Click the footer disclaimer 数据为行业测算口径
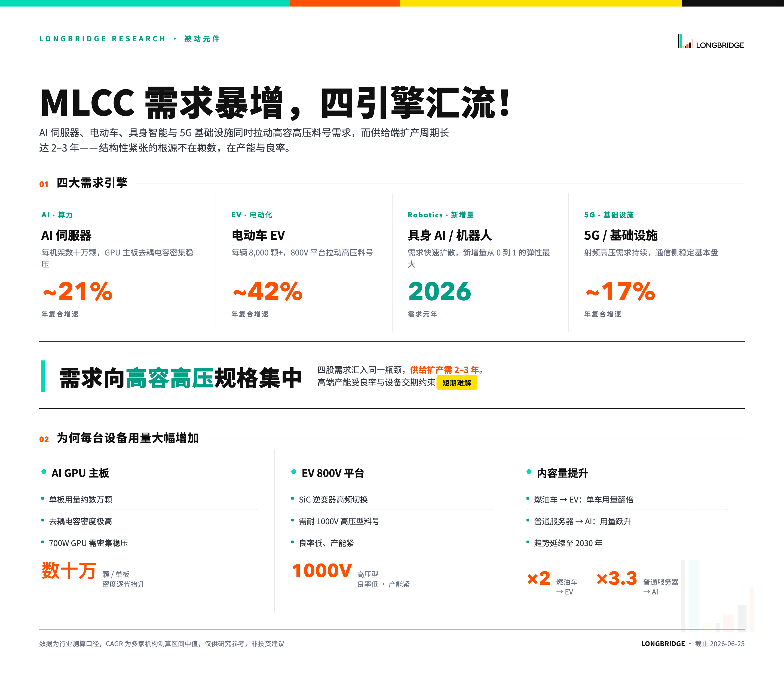The image size is (784, 678). click(x=162, y=643)
